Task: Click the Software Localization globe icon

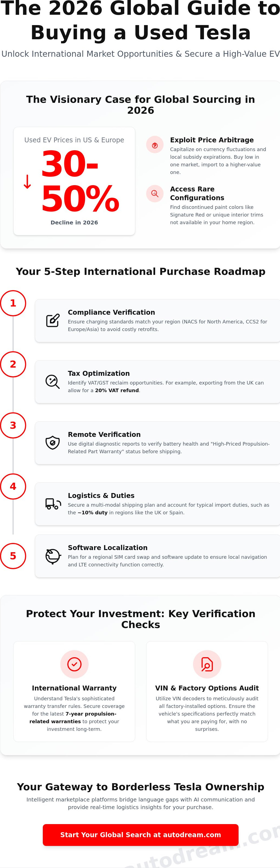Action: (x=53, y=556)
